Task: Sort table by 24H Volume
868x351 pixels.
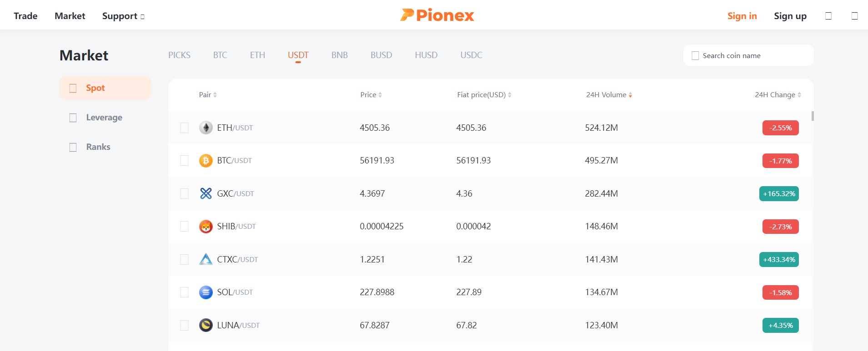Action: click(x=609, y=94)
